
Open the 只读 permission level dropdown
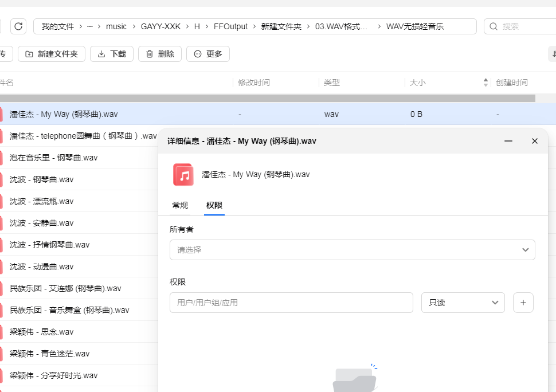point(463,303)
